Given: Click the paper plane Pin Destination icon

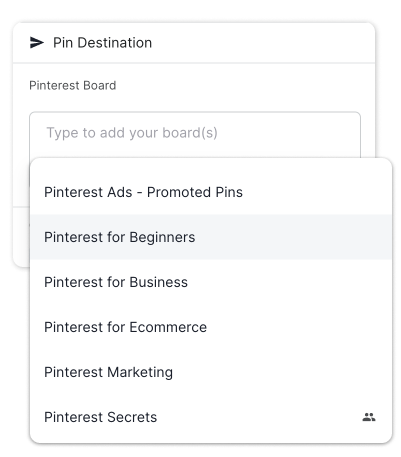Looking at the screenshot, I should pyautogui.click(x=37, y=43).
